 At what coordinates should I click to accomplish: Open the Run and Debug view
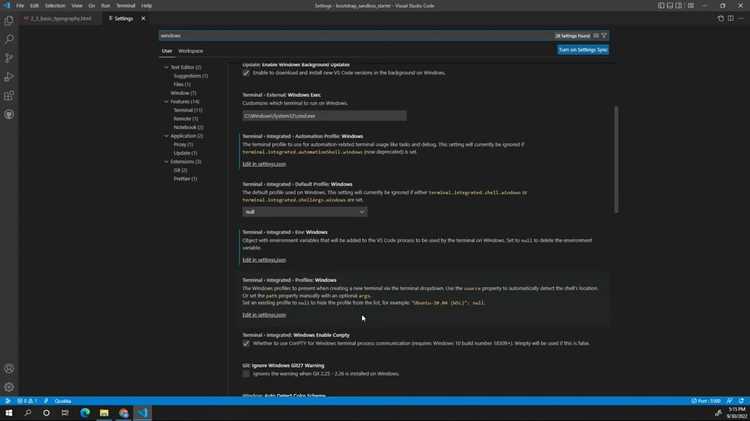(x=9, y=77)
